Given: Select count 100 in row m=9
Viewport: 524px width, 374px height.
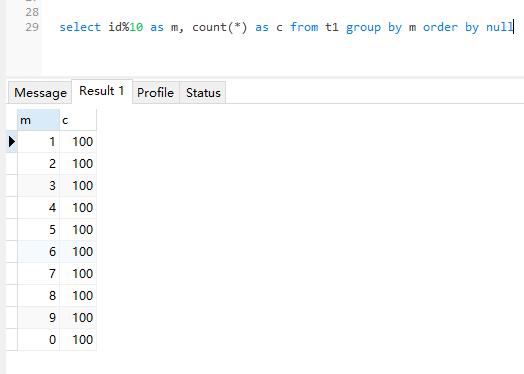Looking at the screenshot, I should click(78, 318).
